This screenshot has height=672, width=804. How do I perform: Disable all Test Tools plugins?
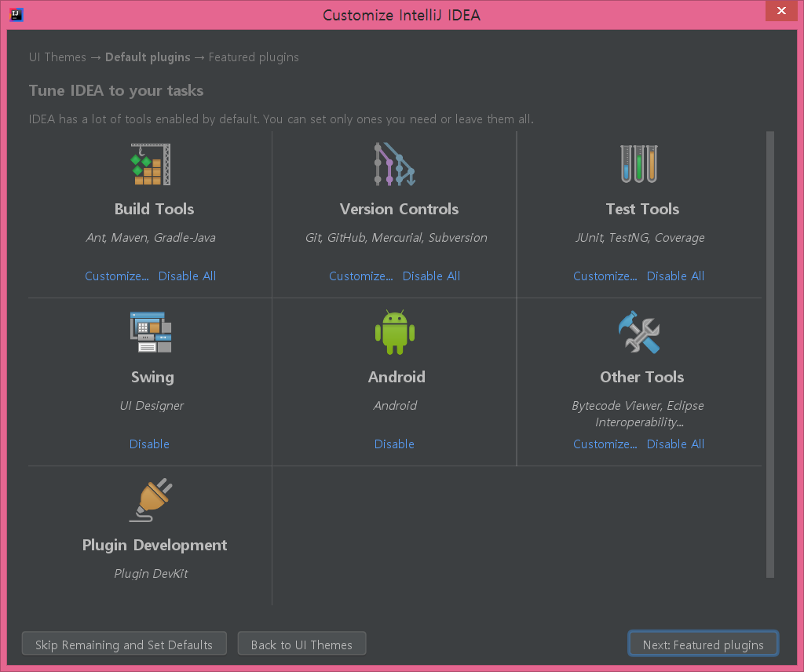tap(675, 276)
